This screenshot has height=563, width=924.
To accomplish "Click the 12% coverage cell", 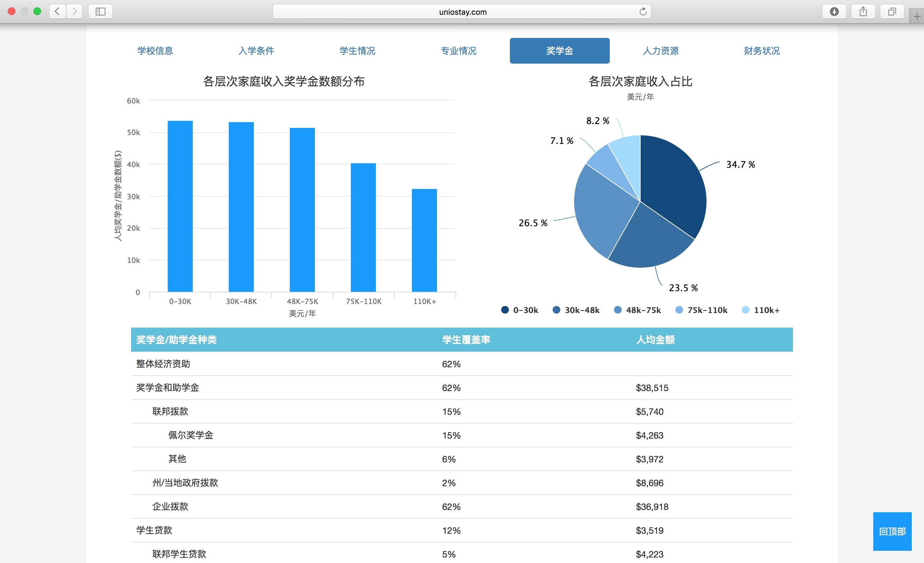I will [451, 531].
